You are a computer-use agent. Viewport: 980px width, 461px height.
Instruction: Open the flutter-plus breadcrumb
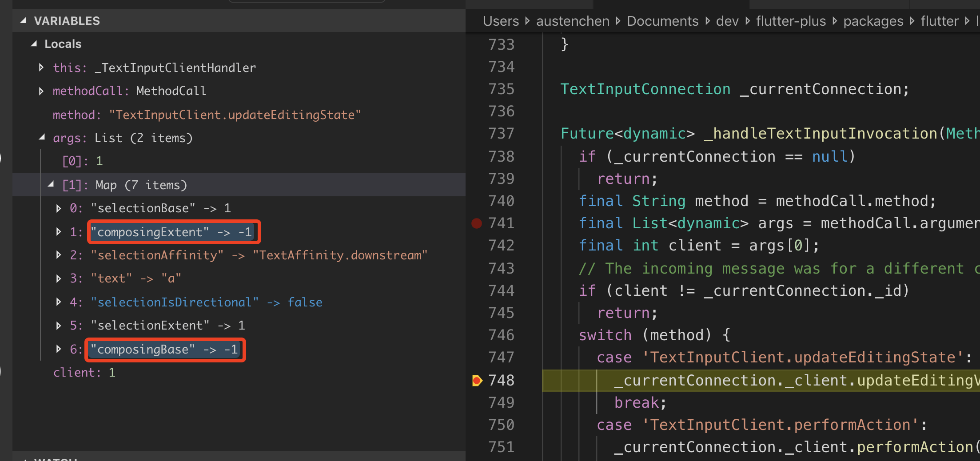(x=790, y=20)
